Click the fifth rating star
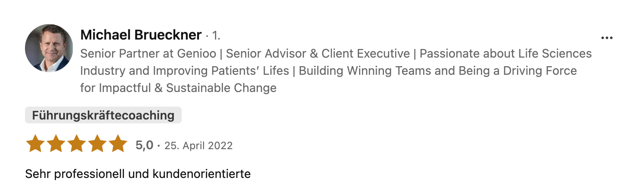This screenshot has height=190, width=644. pyautogui.click(x=118, y=144)
